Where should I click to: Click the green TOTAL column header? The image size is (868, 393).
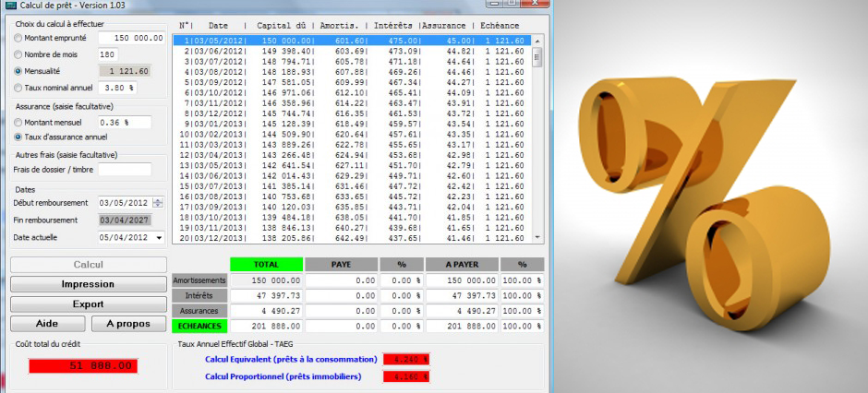[x=265, y=264]
